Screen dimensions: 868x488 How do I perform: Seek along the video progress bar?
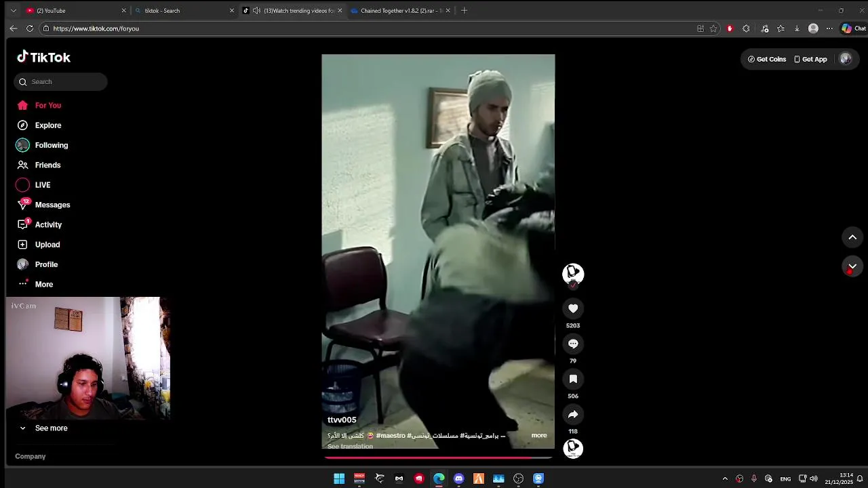click(438, 457)
